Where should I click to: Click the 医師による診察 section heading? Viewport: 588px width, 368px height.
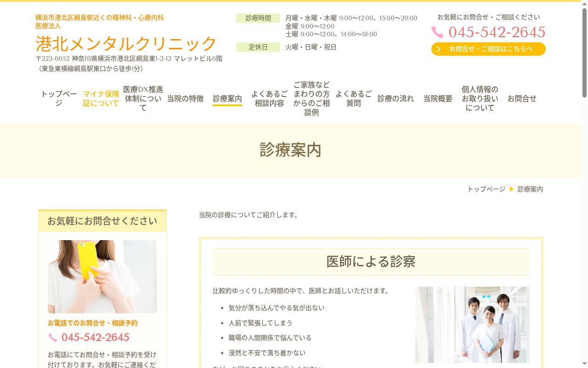[x=371, y=262]
